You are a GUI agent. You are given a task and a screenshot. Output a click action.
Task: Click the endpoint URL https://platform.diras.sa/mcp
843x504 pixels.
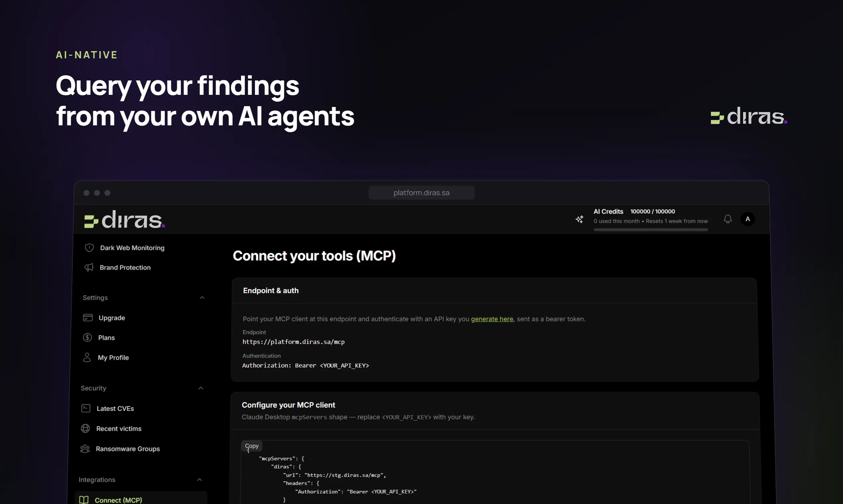(x=293, y=342)
